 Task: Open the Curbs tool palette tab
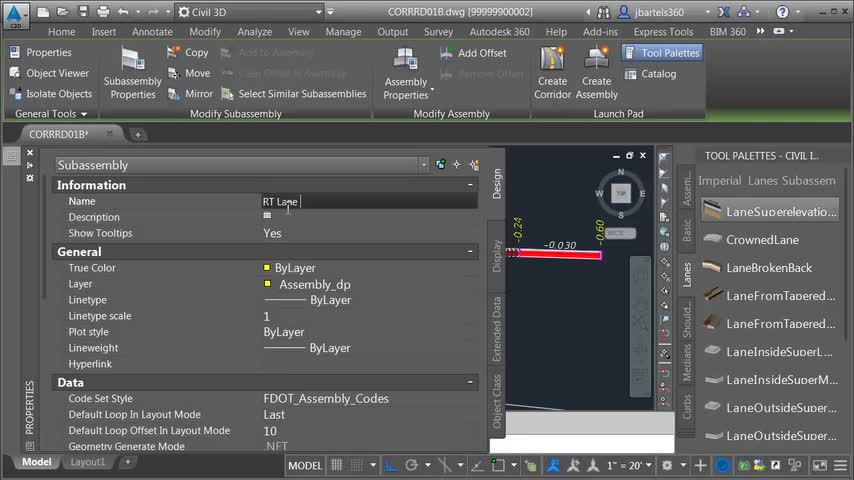pos(687,407)
